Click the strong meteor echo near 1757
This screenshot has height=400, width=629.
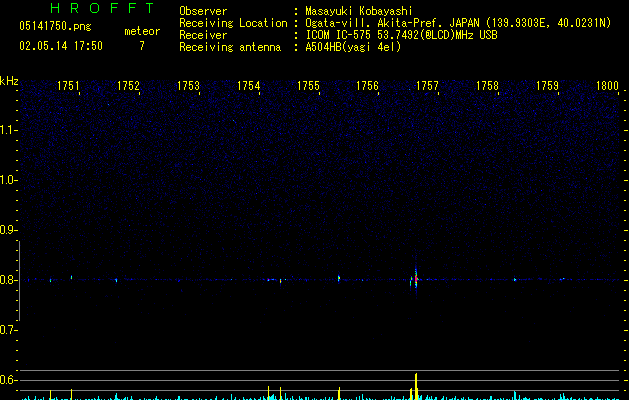click(416, 278)
